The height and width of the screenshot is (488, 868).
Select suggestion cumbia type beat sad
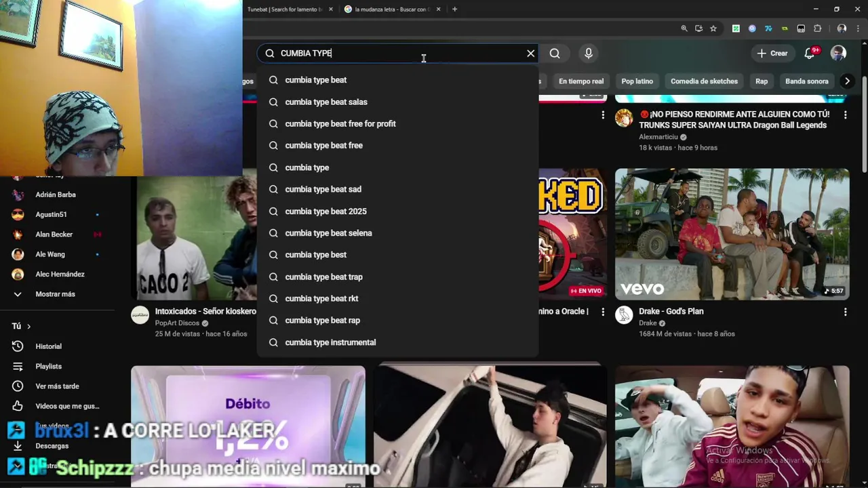(397, 189)
